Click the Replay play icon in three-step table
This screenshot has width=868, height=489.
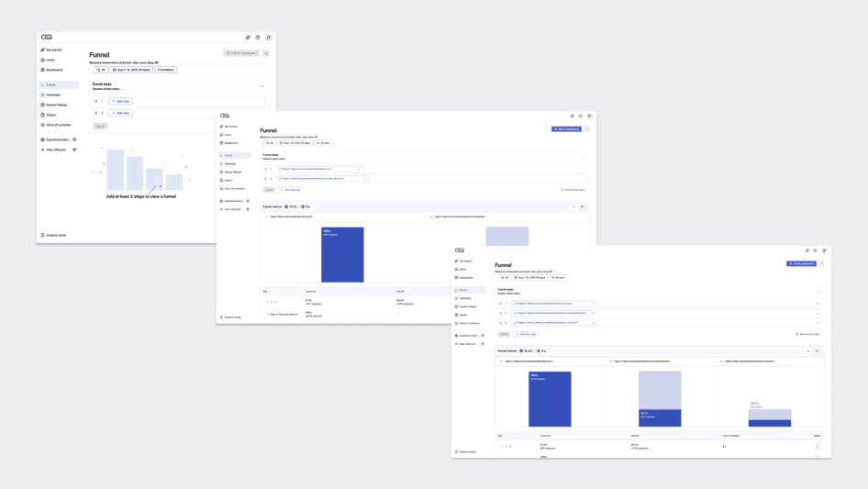coord(817,447)
